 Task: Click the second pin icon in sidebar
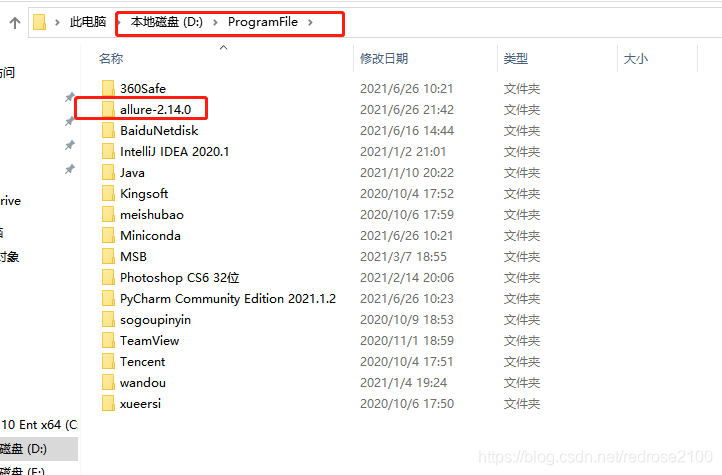pos(70,121)
